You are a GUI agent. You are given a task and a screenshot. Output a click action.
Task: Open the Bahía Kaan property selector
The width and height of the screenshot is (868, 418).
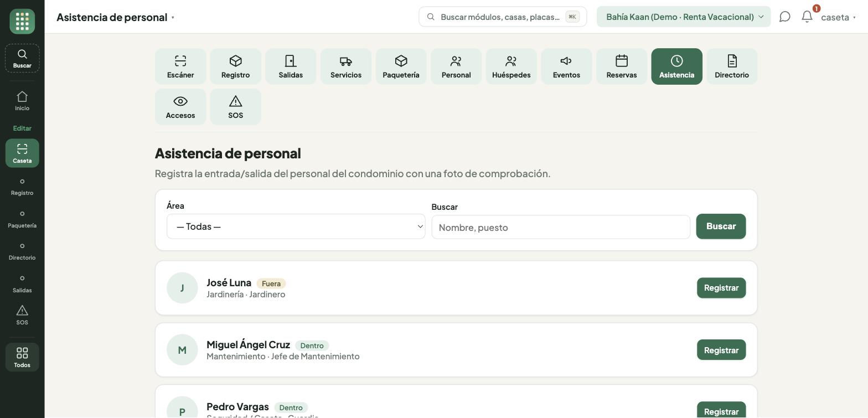[684, 17]
